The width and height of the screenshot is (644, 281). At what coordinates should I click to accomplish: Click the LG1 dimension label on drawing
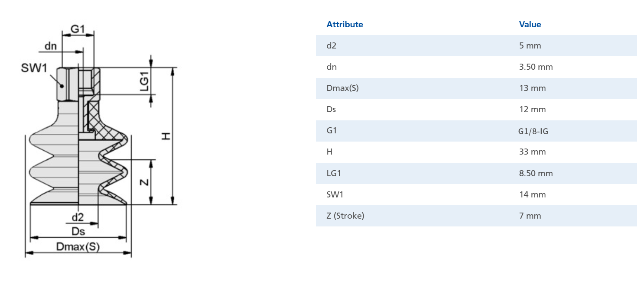tap(145, 81)
